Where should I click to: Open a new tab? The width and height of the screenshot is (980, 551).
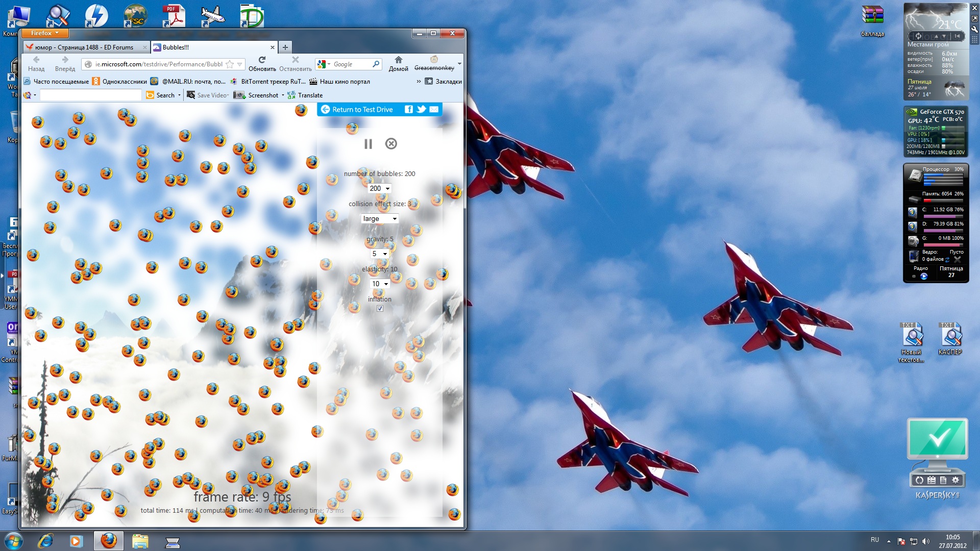(285, 47)
